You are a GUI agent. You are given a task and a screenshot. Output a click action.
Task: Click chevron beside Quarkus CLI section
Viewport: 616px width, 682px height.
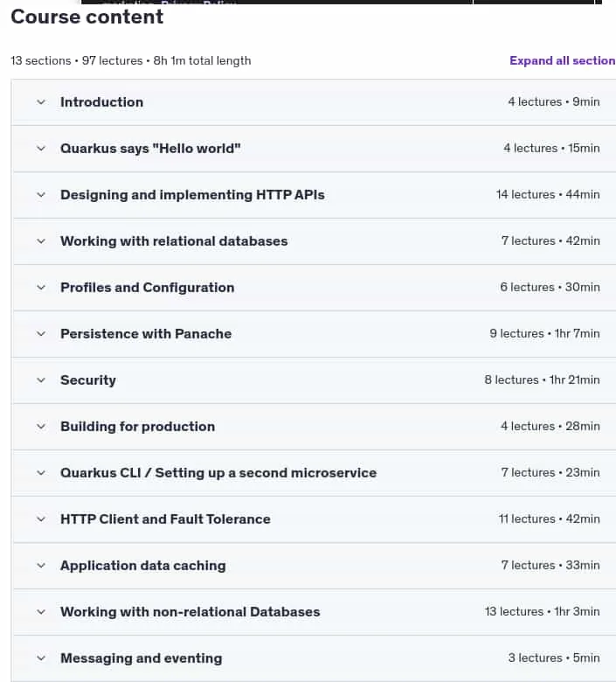coord(41,473)
